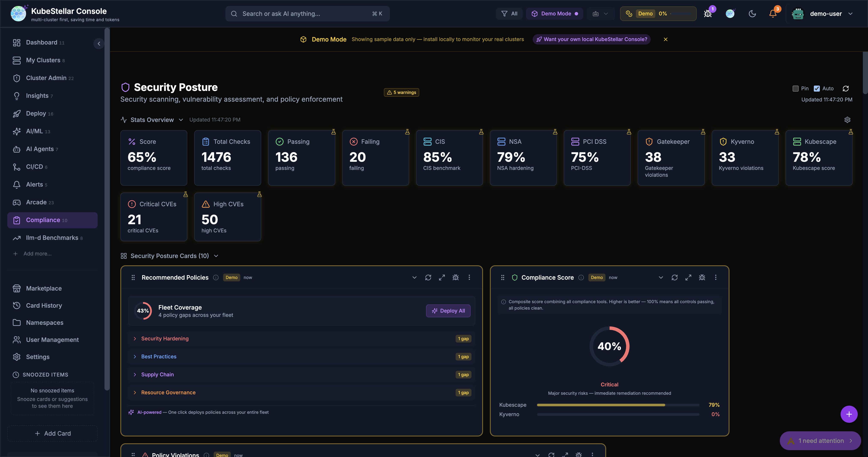Click the Deploy All button
This screenshot has width=868, height=457.
(448, 310)
